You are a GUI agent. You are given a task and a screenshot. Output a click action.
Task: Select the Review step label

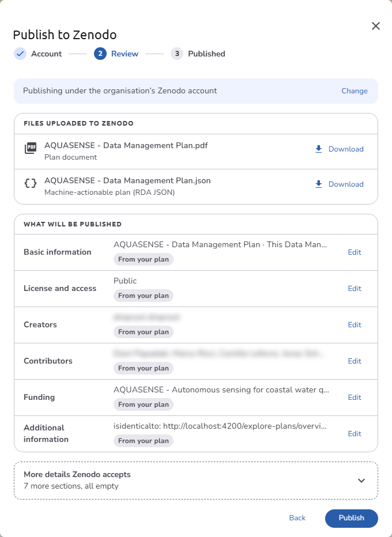coord(125,54)
